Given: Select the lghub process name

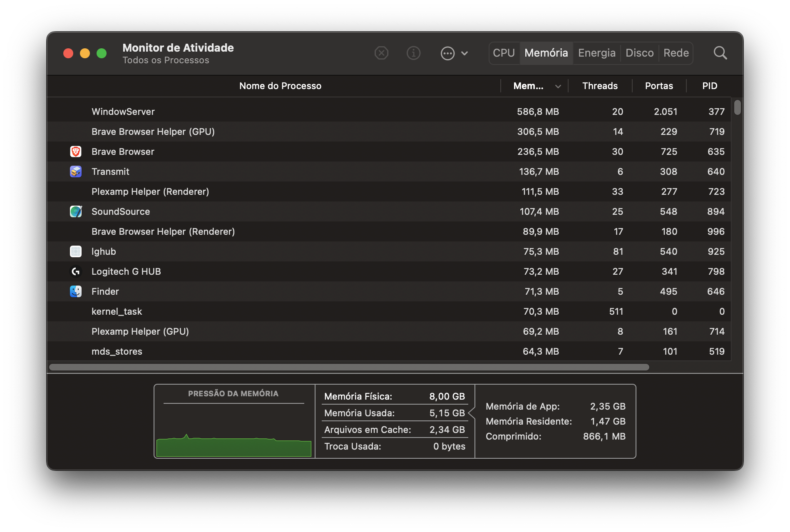Looking at the screenshot, I should pos(104,251).
